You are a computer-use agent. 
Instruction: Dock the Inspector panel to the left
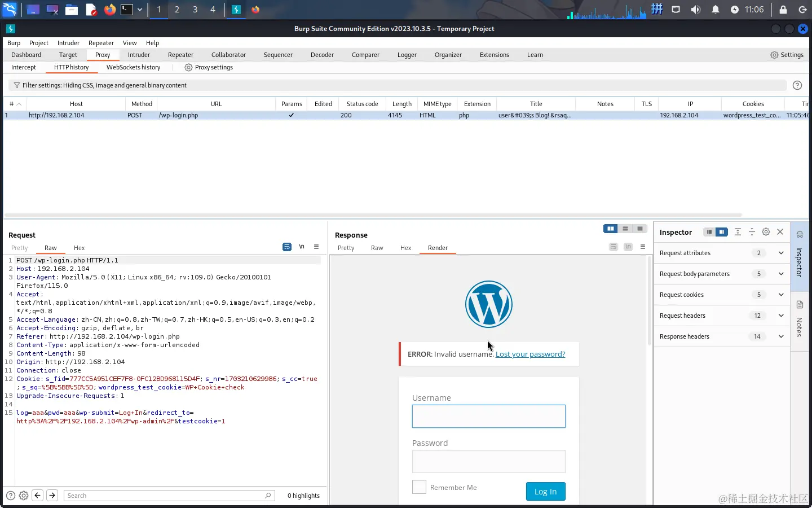coord(709,232)
